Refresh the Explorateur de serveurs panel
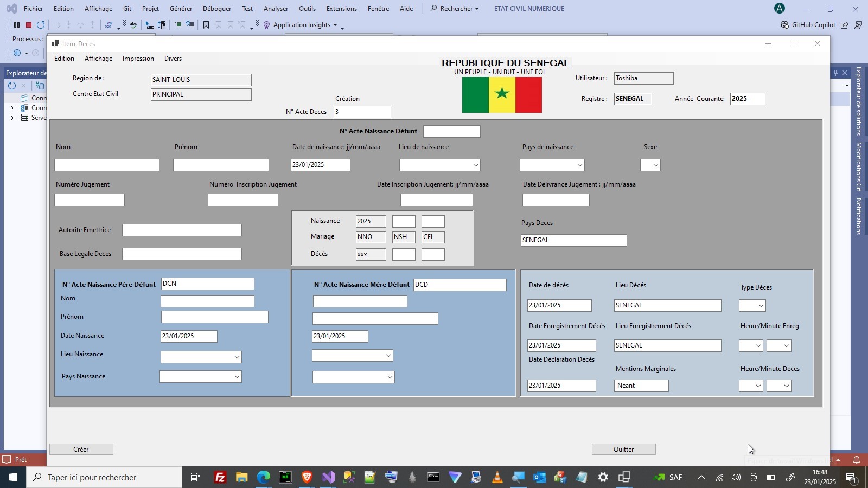The width and height of the screenshot is (868, 488). click(11, 86)
